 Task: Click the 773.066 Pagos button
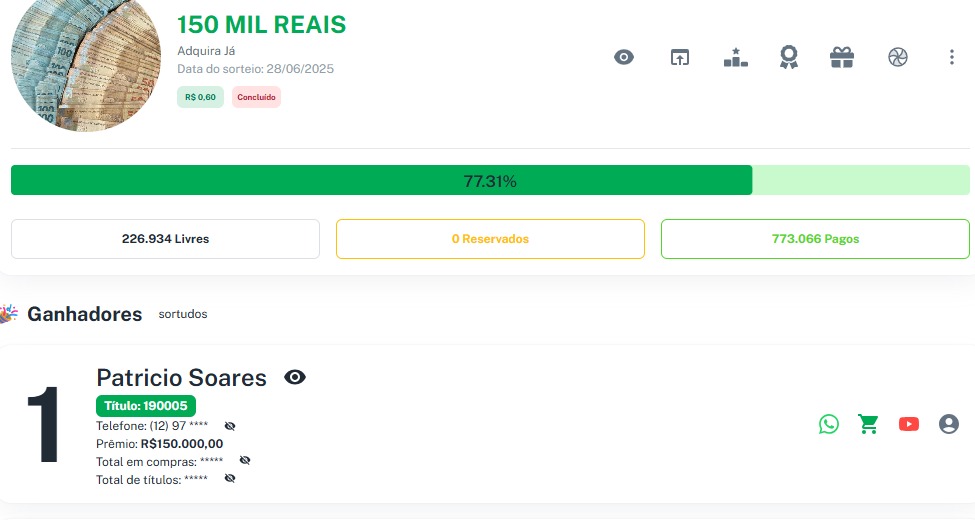tap(815, 239)
